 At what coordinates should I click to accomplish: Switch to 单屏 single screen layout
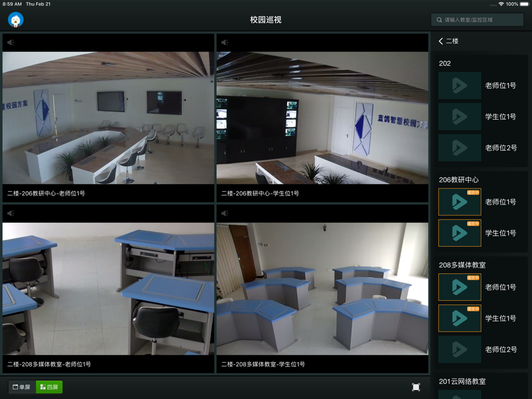[x=22, y=387]
